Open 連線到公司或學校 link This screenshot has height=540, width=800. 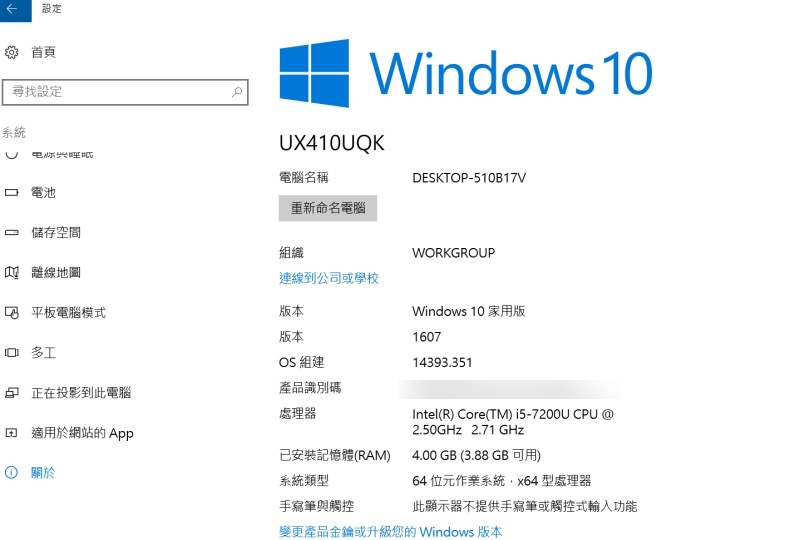[329, 278]
